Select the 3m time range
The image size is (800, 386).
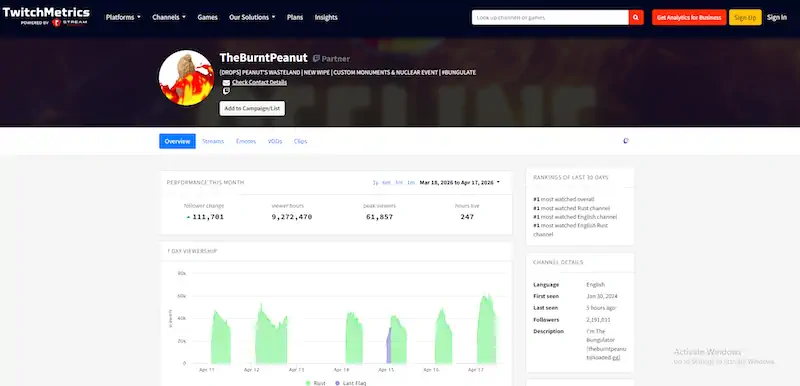[399, 183]
